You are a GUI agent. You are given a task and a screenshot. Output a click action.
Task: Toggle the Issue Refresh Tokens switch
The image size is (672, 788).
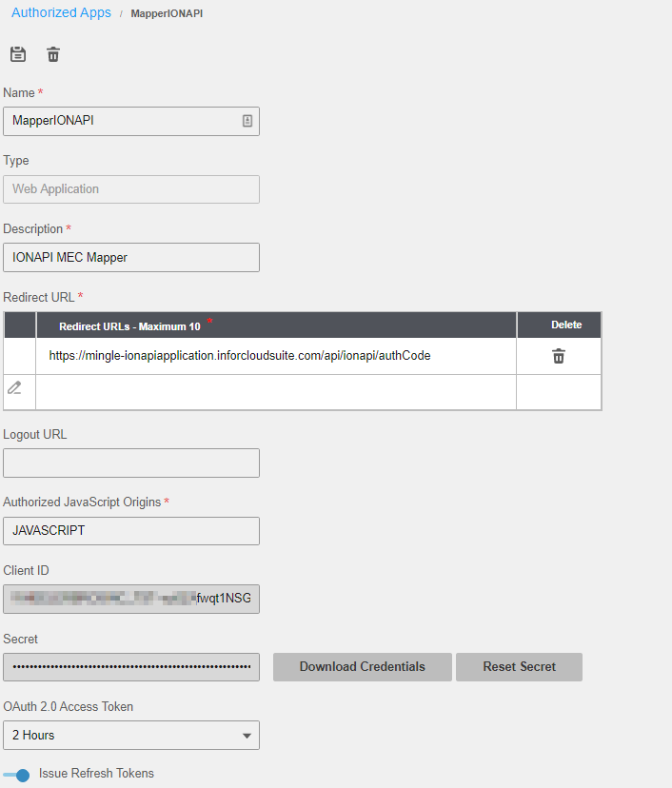click(x=17, y=775)
